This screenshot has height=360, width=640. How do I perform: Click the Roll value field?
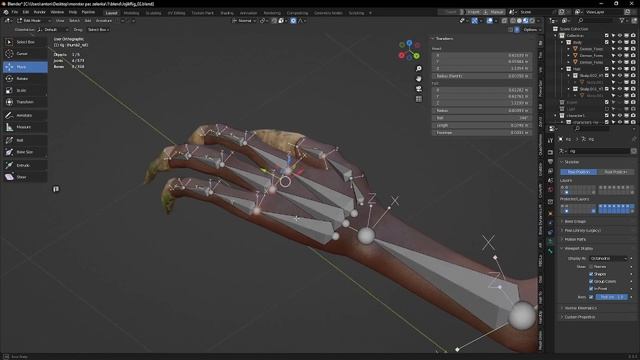pyautogui.click(x=482, y=118)
